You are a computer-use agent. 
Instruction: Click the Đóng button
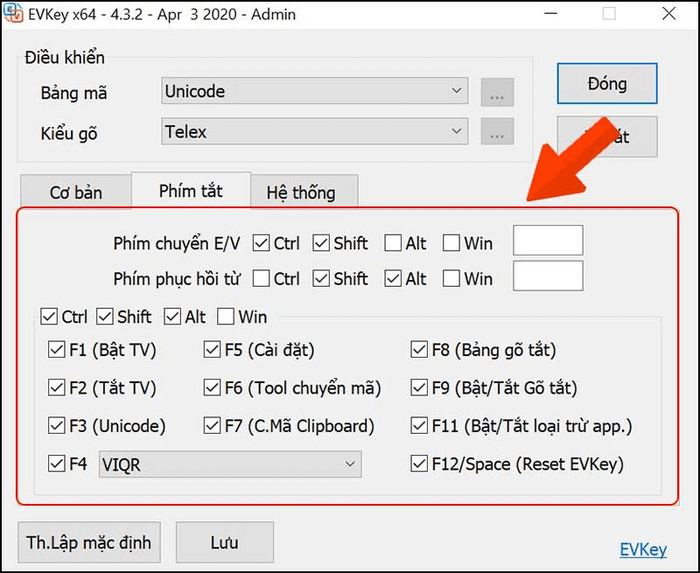[x=607, y=83]
